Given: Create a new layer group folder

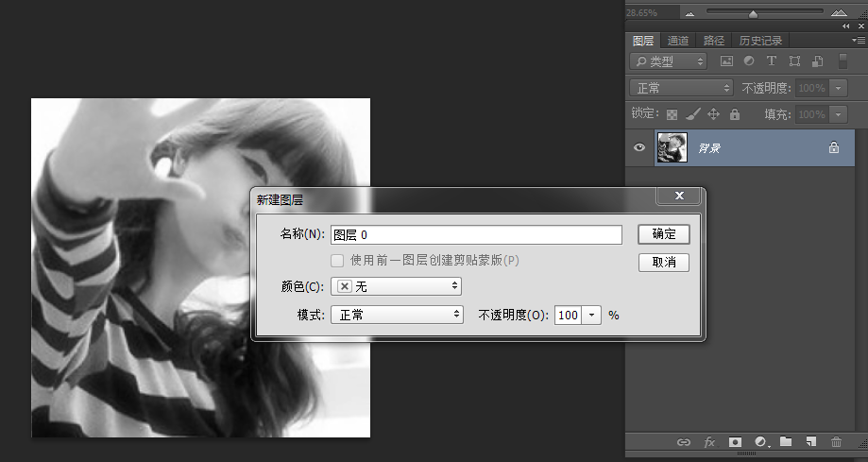Looking at the screenshot, I should tap(786, 441).
